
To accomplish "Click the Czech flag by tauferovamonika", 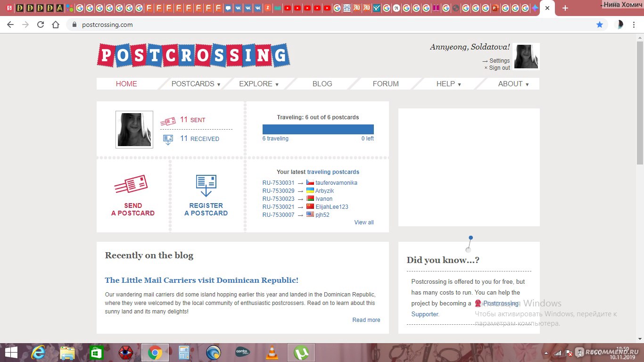I will click(x=310, y=182).
